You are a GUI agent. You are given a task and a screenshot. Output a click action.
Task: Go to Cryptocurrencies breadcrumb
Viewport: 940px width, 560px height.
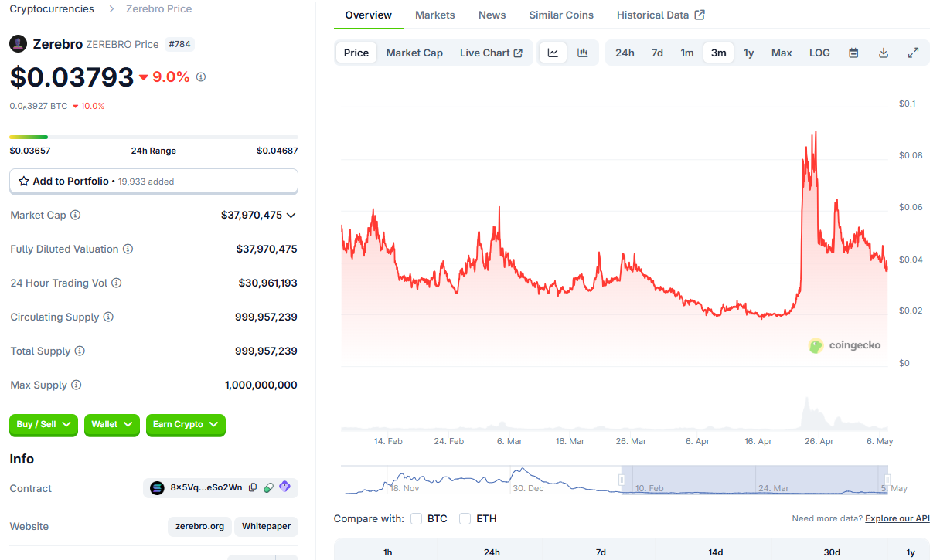tap(52, 9)
